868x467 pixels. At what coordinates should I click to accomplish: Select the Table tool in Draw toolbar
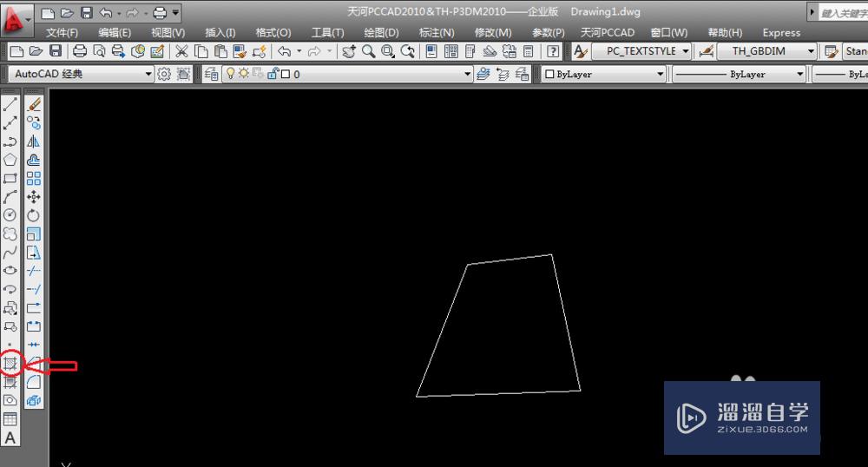pos(10,419)
